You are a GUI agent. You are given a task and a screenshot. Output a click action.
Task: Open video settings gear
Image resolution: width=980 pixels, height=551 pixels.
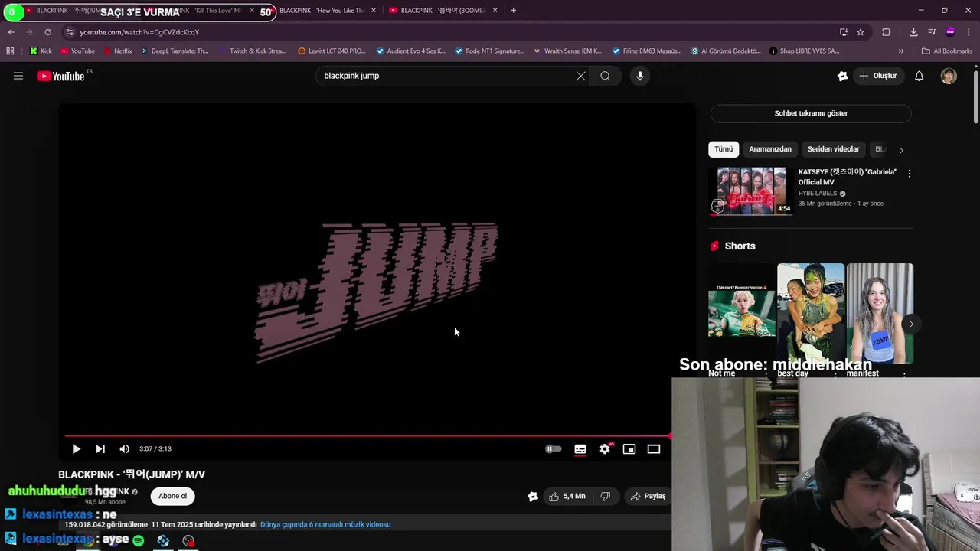(605, 449)
